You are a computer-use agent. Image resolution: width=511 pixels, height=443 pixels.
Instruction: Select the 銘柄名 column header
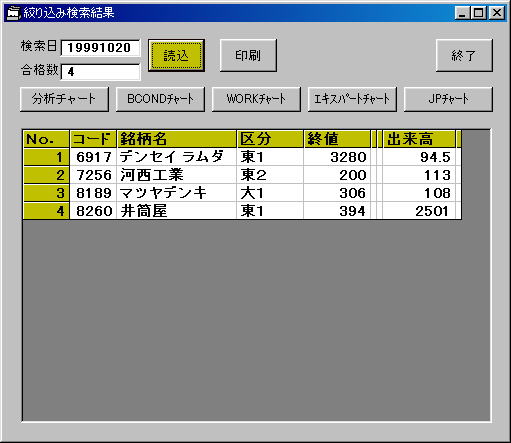(x=177, y=139)
